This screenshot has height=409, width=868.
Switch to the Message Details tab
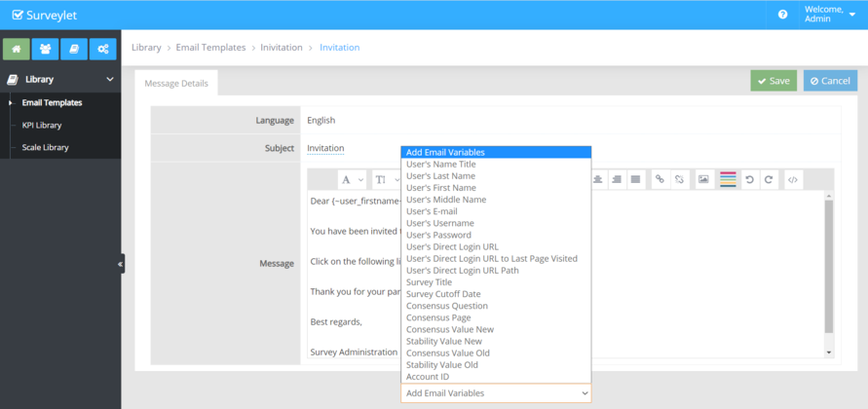click(x=176, y=84)
